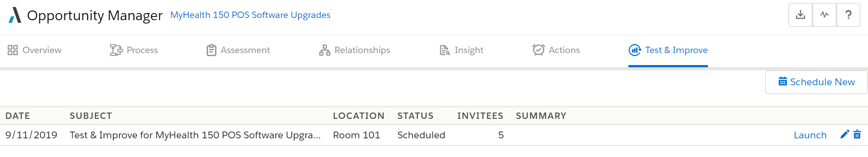Click the Schedule New button
The width and height of the screenshot is (868, 157).
coord(816,82)
